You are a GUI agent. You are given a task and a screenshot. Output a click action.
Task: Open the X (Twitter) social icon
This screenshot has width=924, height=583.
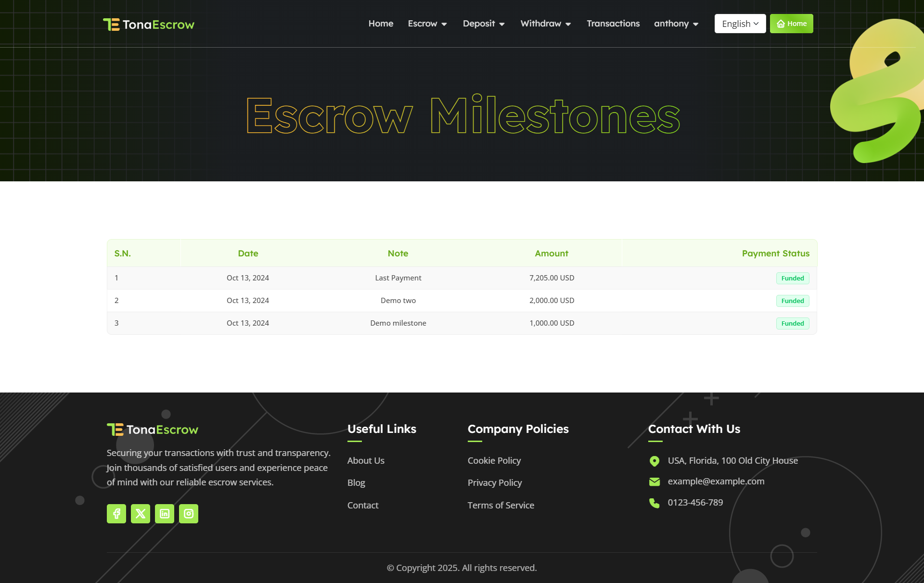pos(140,514)
